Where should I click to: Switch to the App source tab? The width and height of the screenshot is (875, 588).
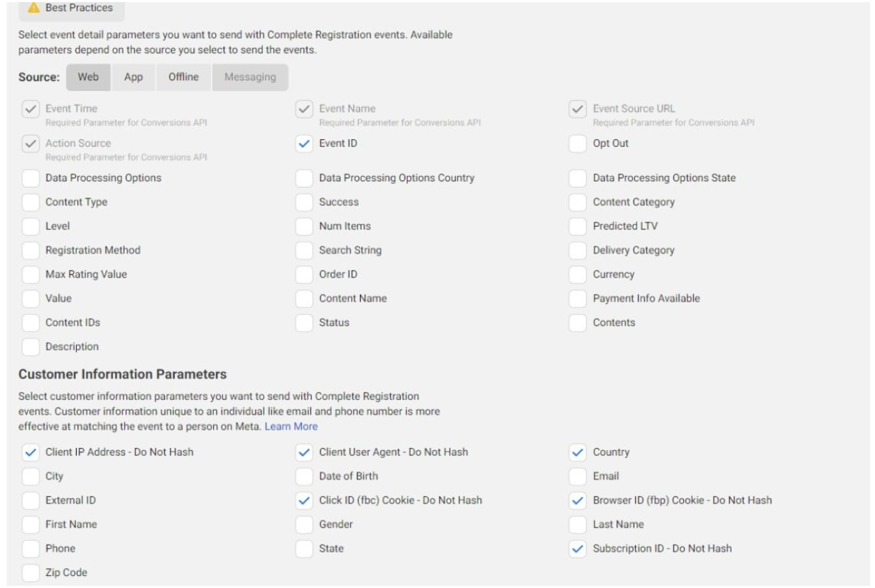point(134,77)
